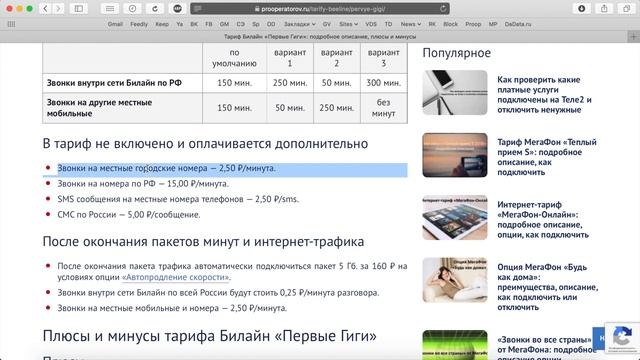
Task: Open the Feedly bookmark
Action: pyautogui.click(x=139, y=24)
